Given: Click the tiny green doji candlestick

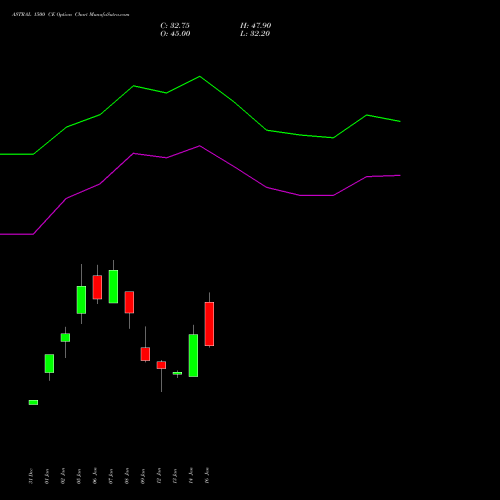Looking at the screenshot, I should tap(177, 373).
